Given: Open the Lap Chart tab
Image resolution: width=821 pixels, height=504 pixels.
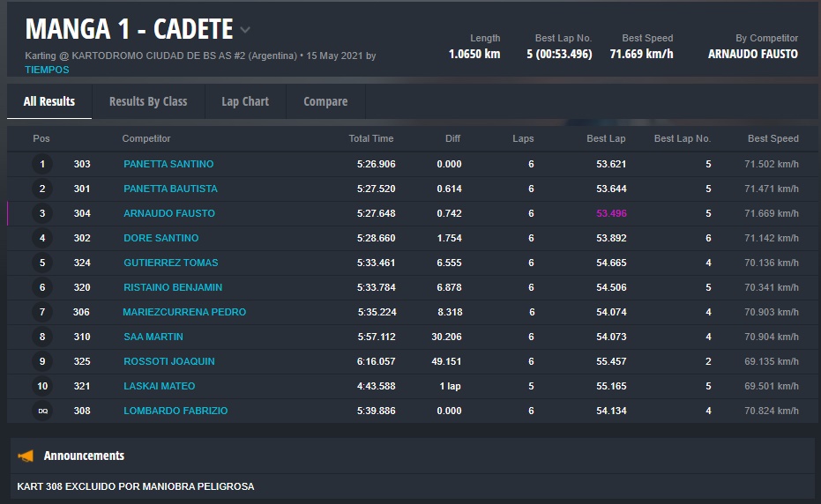Looking at the screenshot, I should click(x=245, y=101).
